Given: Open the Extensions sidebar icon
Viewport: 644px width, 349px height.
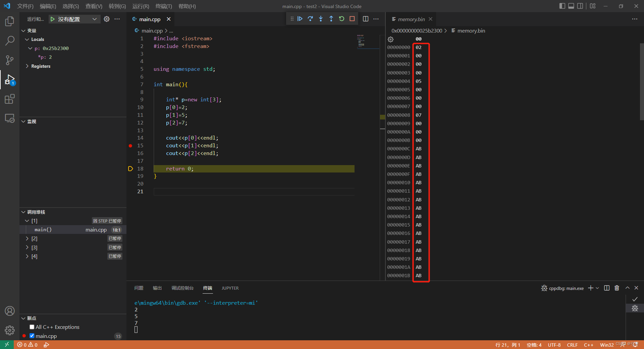Looking at the screenshot, I should tap(10, 99).
